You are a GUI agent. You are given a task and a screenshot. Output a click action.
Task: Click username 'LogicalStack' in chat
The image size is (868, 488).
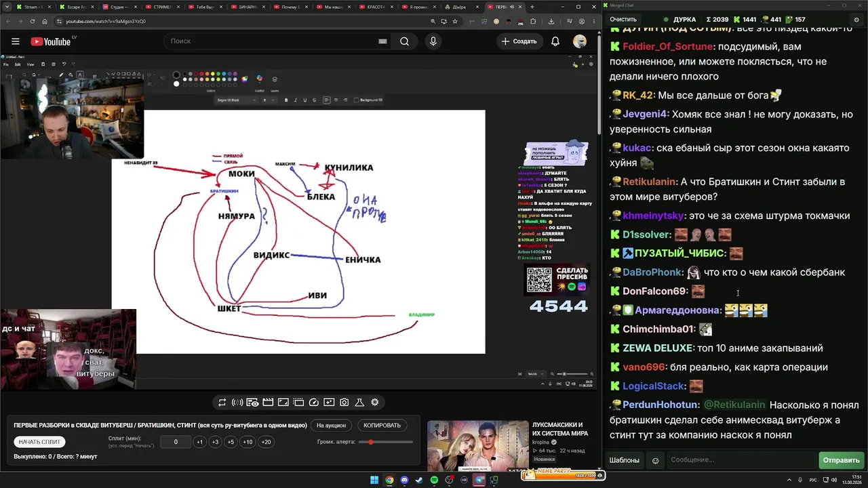click(654, 386)
